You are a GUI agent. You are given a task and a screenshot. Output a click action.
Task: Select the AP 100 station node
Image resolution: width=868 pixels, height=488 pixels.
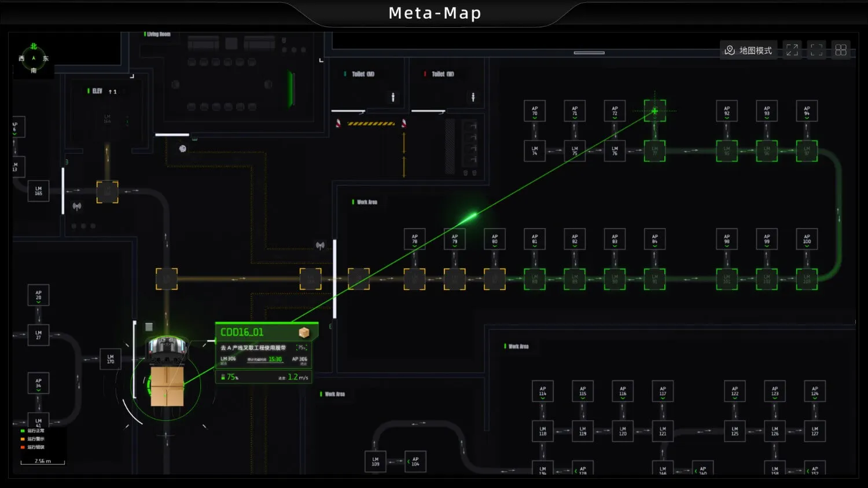[x=807, y=239]
